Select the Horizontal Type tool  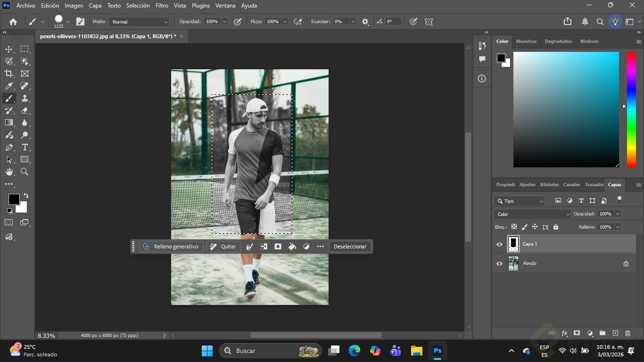(x=25, y=148)
